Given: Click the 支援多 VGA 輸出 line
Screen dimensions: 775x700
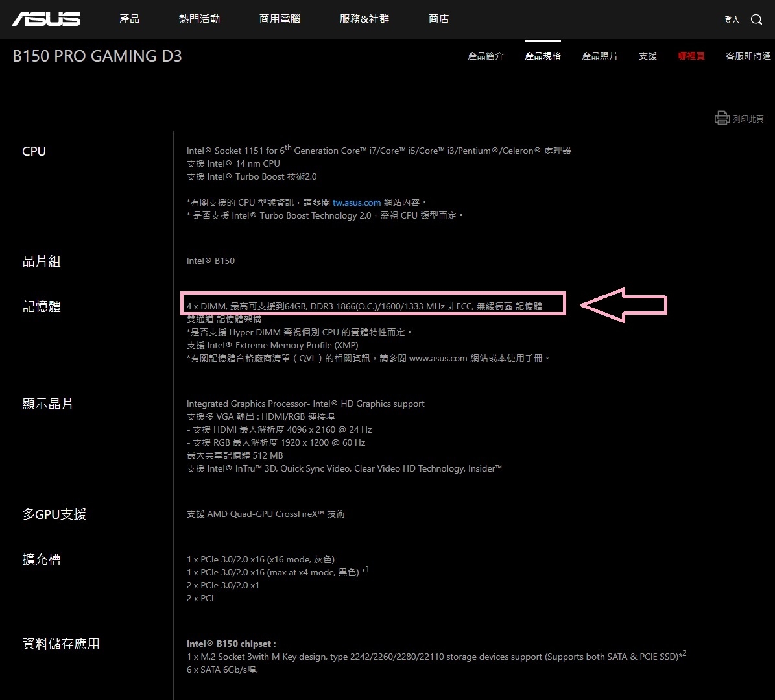Looking at the screenshot, I should click(x=261, y=416).
